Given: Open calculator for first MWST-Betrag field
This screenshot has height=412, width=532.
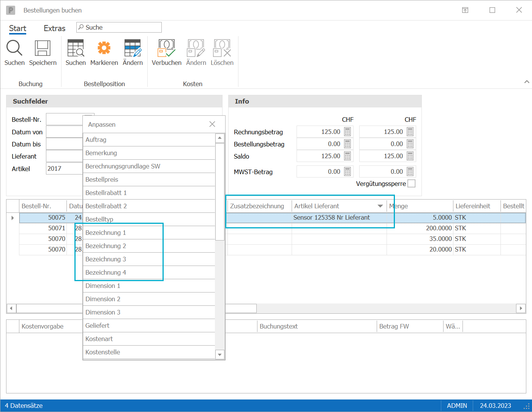Looking at the screenshot, I should (347, 171).
